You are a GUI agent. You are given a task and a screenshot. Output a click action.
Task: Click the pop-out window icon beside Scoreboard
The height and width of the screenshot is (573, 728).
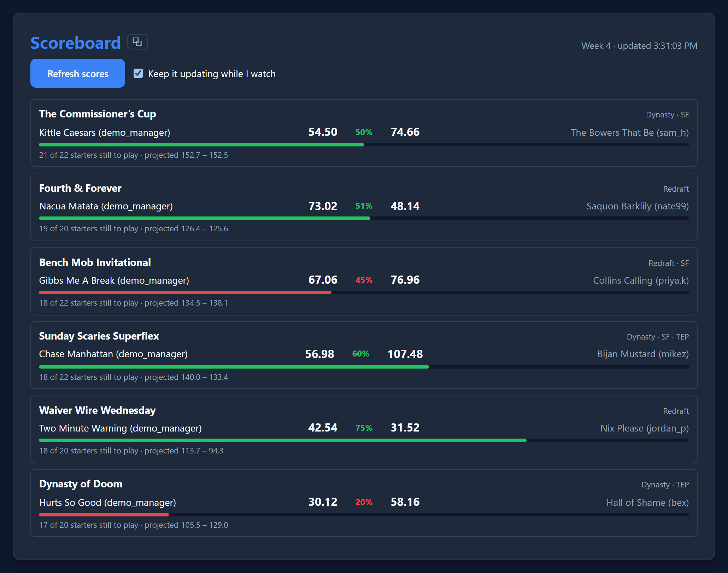pos(137,42)
